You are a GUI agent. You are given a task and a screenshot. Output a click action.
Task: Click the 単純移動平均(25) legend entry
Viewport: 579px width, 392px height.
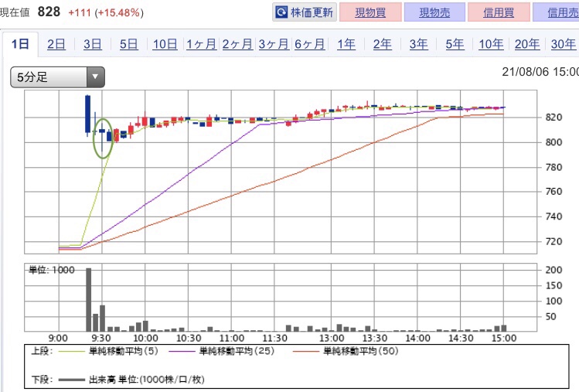pos(237,351)
